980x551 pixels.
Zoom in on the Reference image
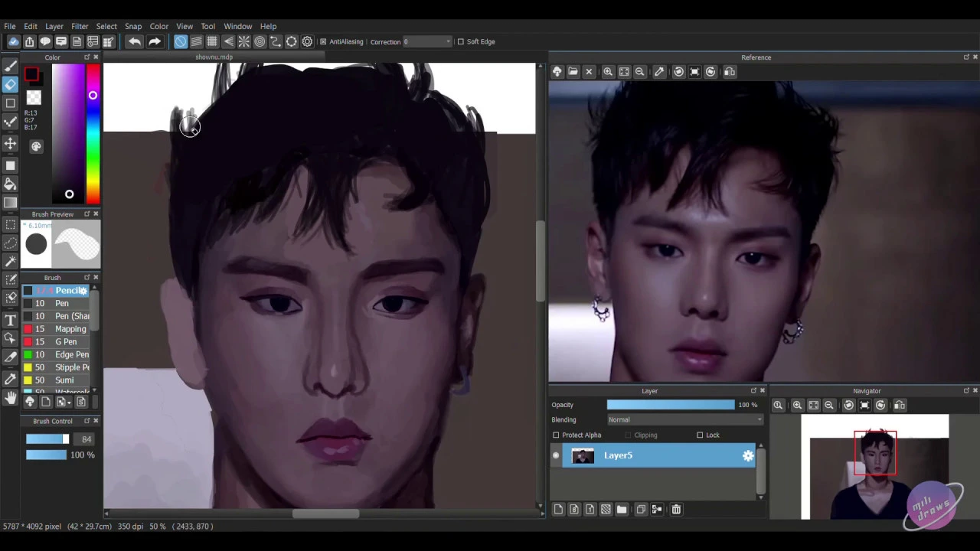(x=608, y=72)
